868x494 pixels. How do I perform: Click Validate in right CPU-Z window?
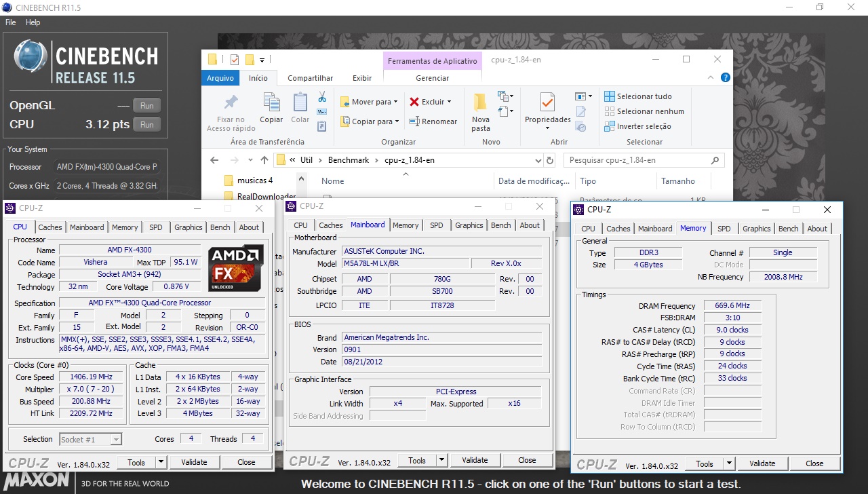tap(762, 464)
